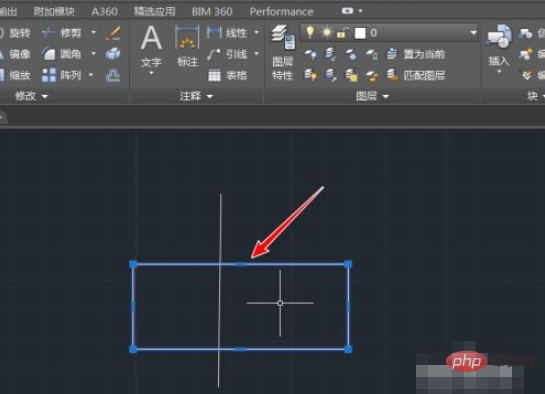Select the Rotate (旋转) tool
The image size is (545, 394).
point(15,33)
